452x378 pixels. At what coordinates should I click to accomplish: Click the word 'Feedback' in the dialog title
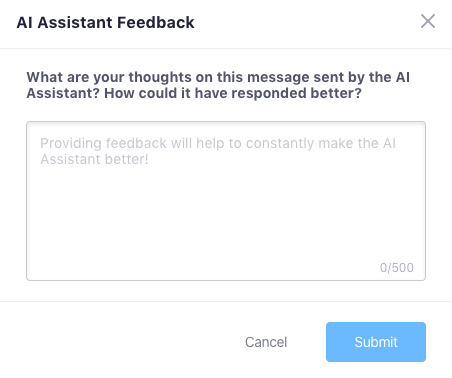pyautogui.click(x=156, y=23)
